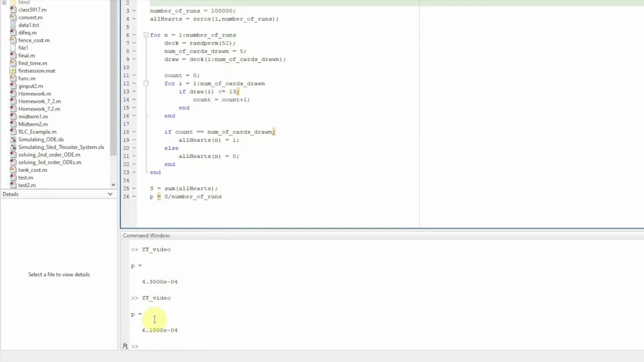Expand the Details panel chevron
The width and height of the screenshot is (644, 362).
pos(110,194)
